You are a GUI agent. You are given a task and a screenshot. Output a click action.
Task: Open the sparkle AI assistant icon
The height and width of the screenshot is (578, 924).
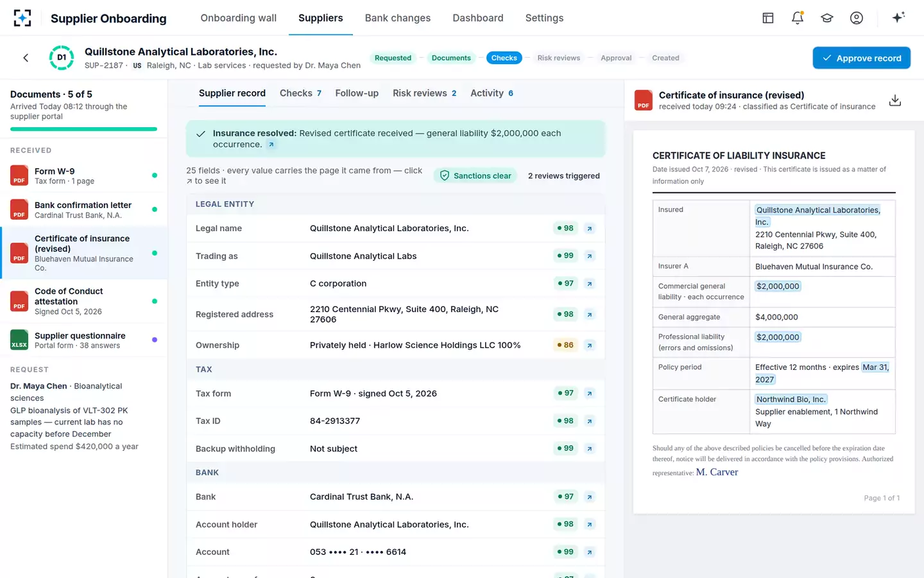coord(898,17)
